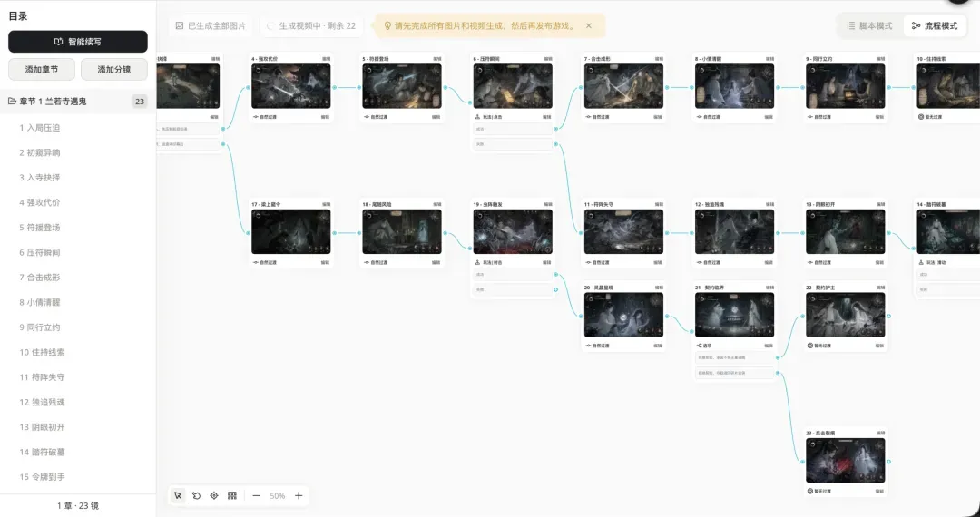Viewport: 980px width, 517px height.
Task: Open the thumbnail of card 19
Action: (x=513, y=231)
